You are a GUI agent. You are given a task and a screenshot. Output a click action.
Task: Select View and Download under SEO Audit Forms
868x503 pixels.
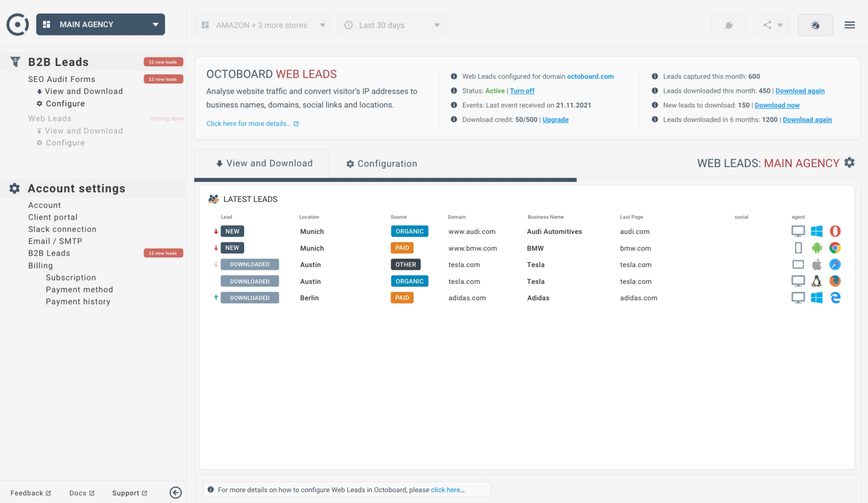84,91
